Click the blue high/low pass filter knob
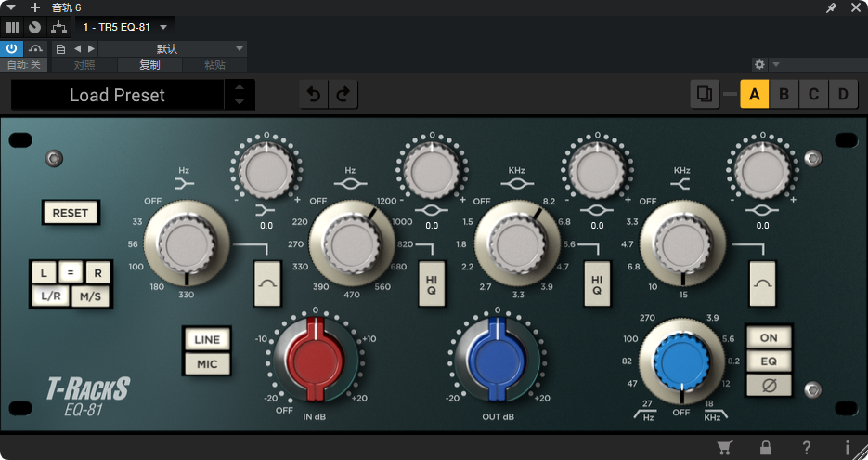The width and height of the screenshot is (868, 460). click(681, 361)
